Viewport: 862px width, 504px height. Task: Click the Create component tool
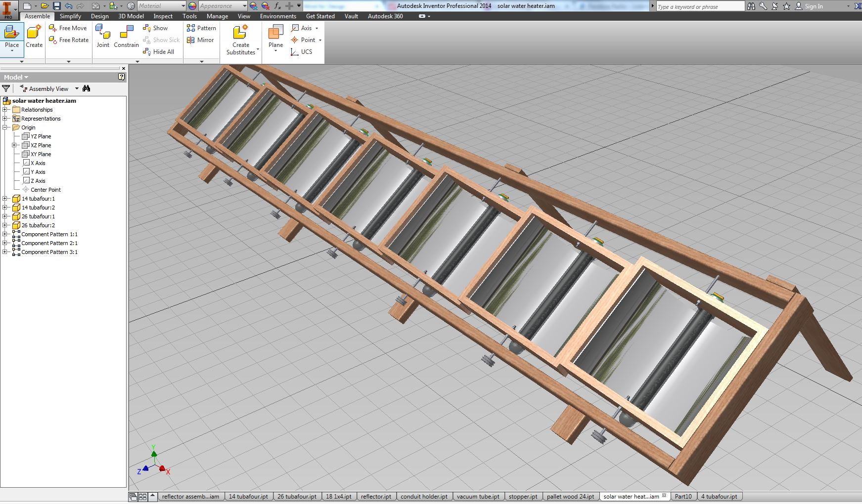pos(34,38)
